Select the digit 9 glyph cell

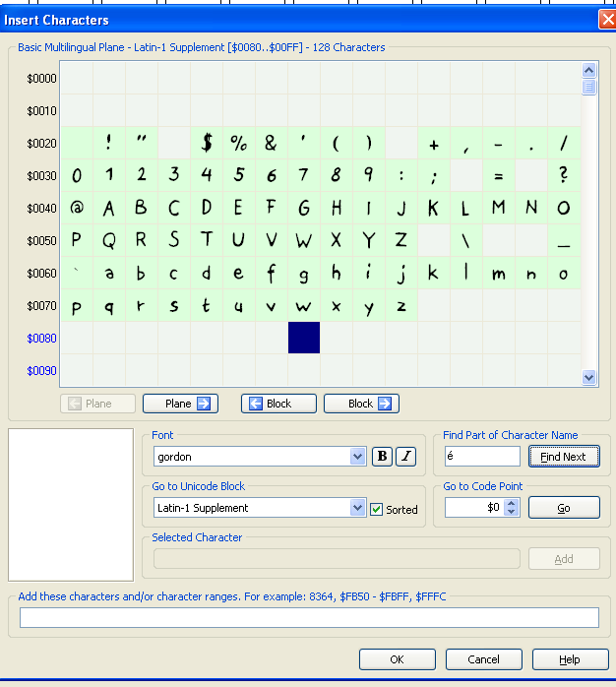(x=369, y=175)
